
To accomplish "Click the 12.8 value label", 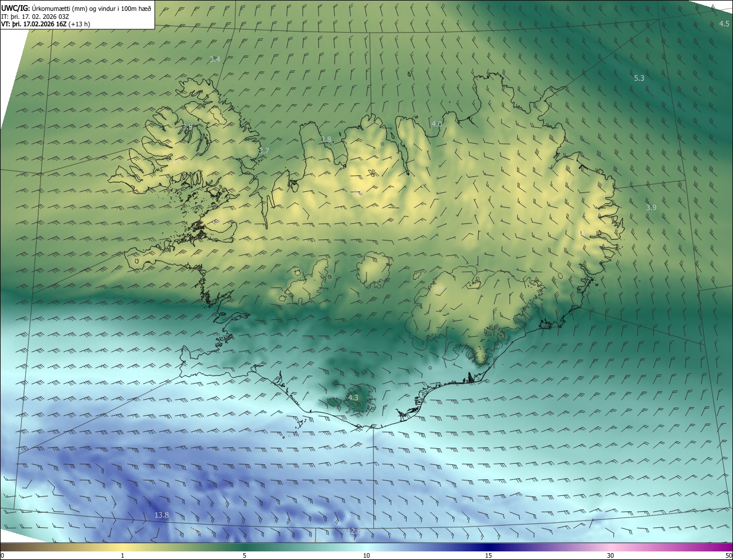I will 354,531.
